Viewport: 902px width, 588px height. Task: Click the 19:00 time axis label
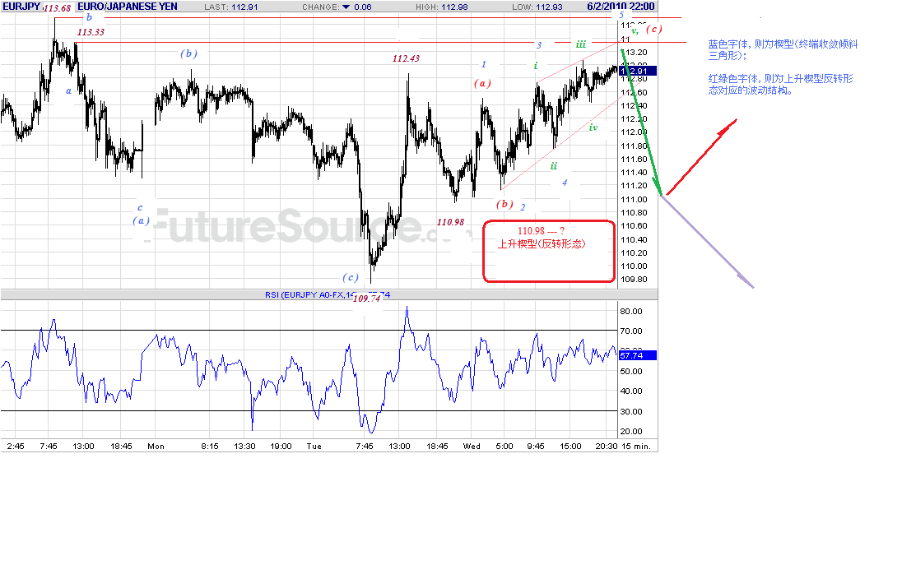click(281, 446)
